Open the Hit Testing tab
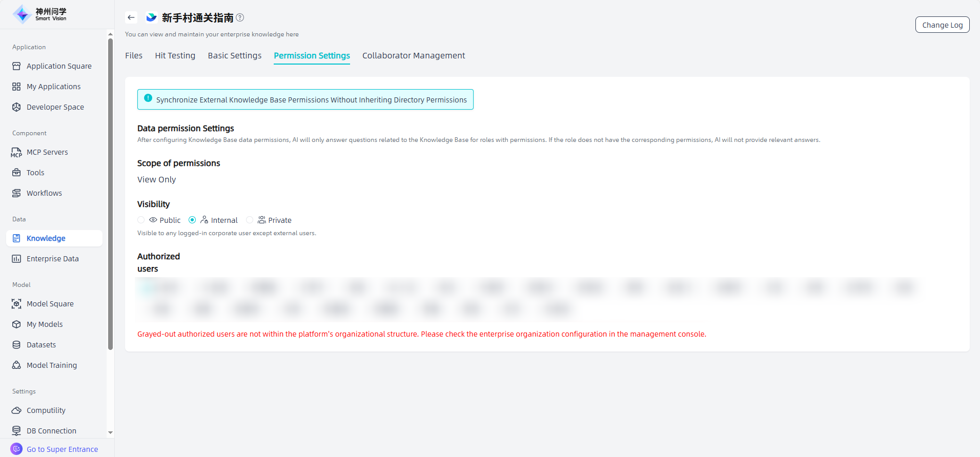980x457 pixels. pos(175,55)
